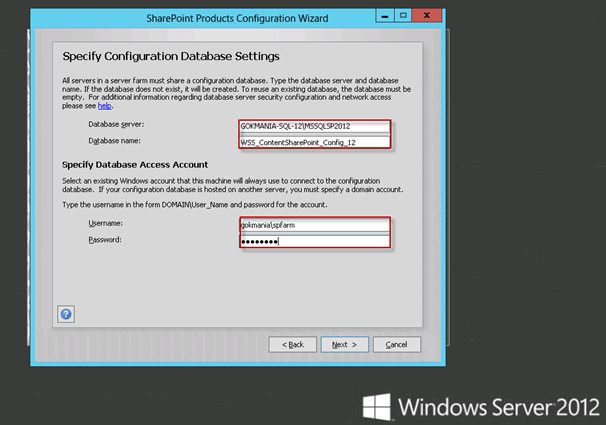Minimize the SharePoint wizard window
The height and width of the screenshot is (425, 606).
click(x=385, y=16)
